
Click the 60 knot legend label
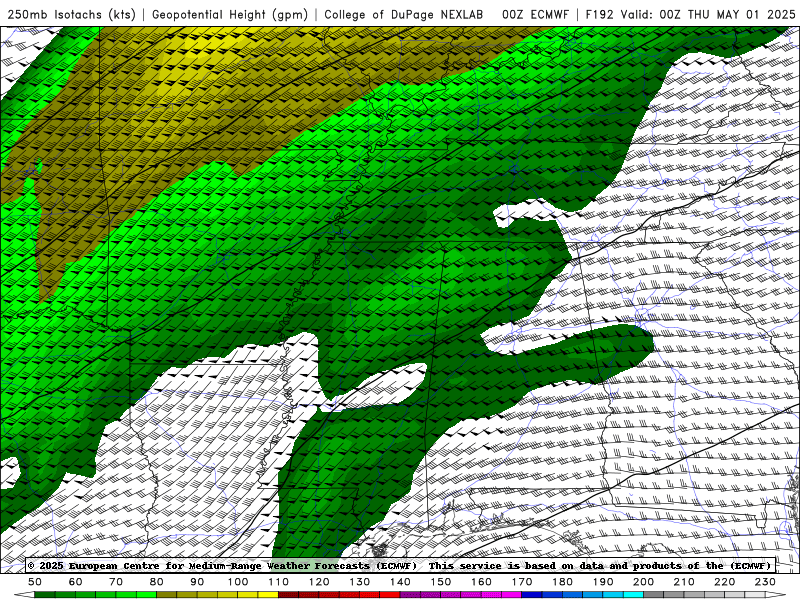[76, 582]
